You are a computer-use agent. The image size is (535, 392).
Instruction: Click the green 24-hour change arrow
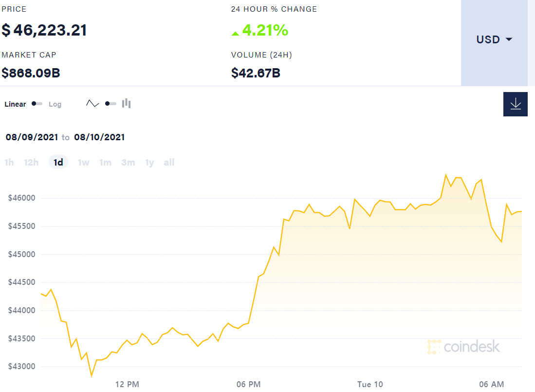(x=235, y=33)
